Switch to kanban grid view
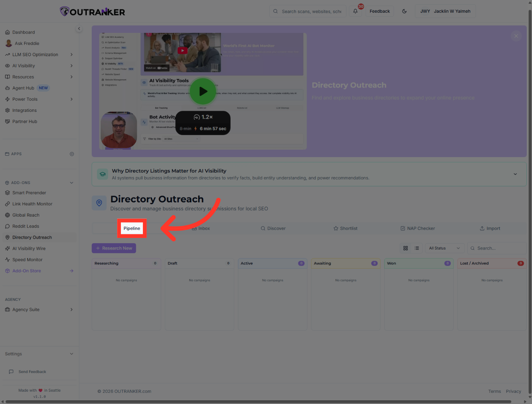532x404 pixels. coord(406,248)
